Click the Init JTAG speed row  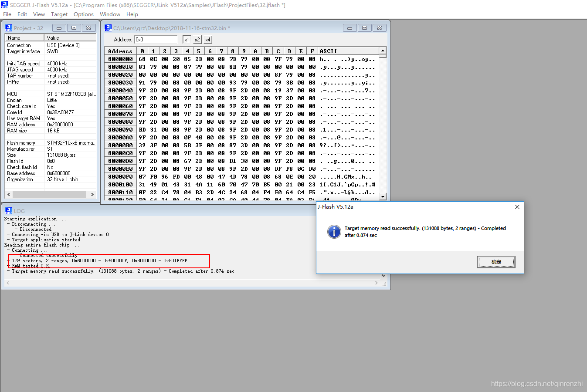[51, 64]
